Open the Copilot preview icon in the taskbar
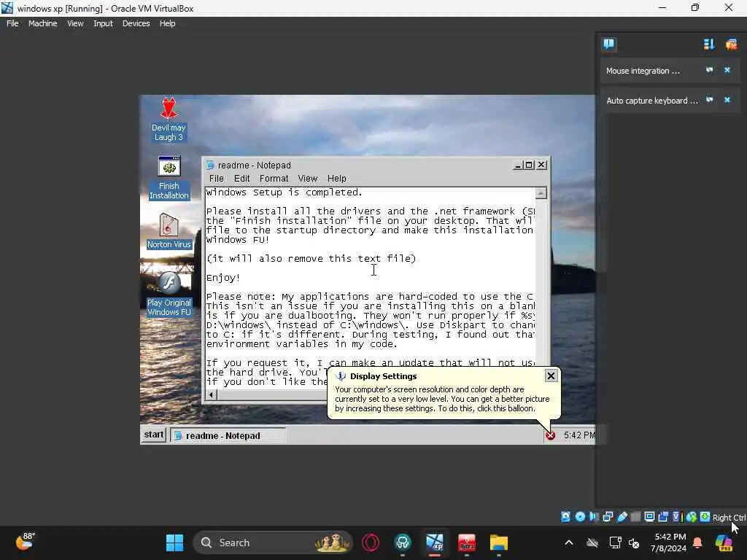The height and width of the screenshot is (560, 747). 724,542
